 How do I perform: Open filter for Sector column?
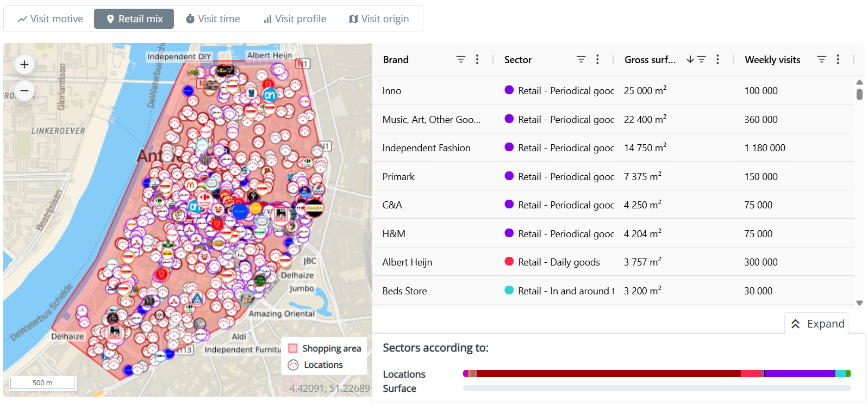[581, 59]
